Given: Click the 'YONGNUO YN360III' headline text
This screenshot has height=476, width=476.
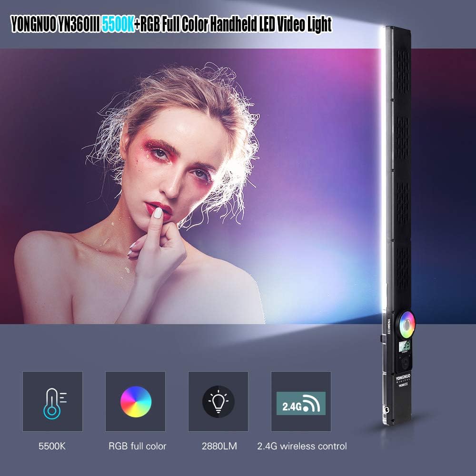Looking at the screenshot, I should coord(55,25).
